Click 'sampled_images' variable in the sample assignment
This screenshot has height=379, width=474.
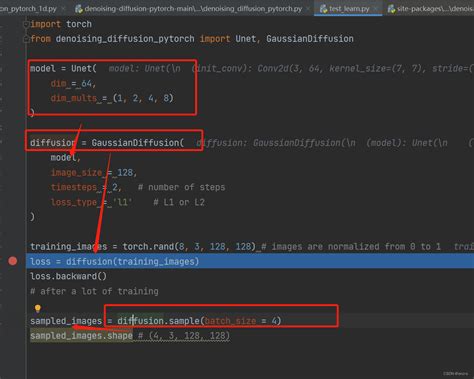pyautogui.click(x=66, y=321)
